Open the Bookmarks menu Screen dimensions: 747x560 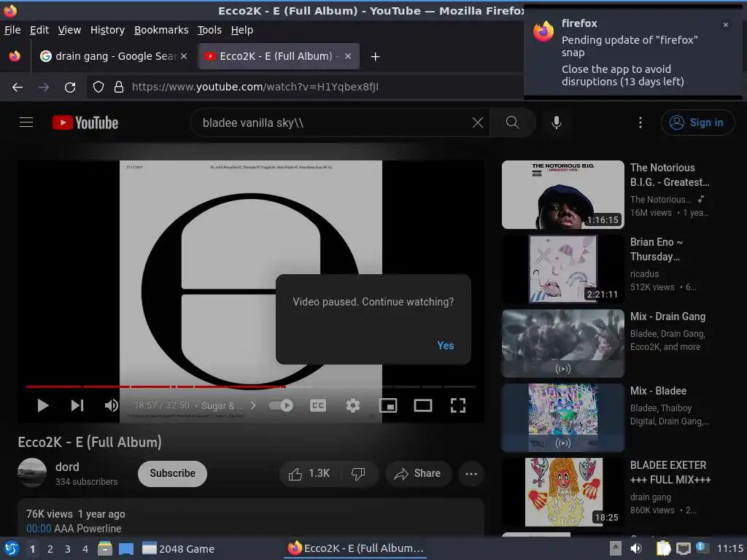161,30
